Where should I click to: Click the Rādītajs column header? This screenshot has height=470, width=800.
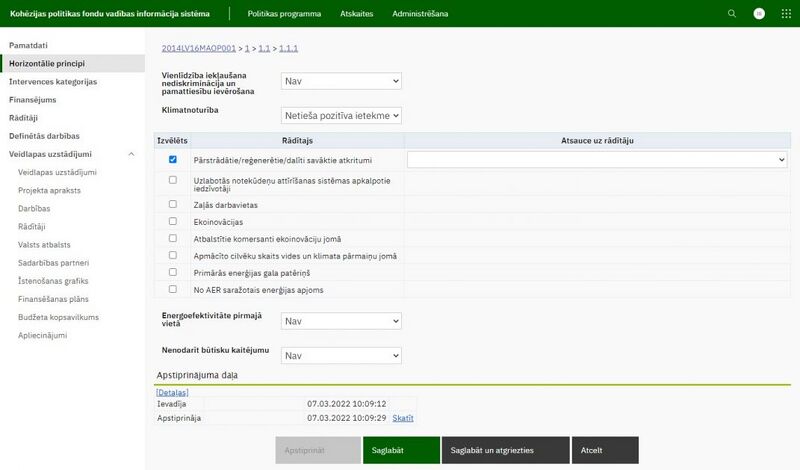297,140
